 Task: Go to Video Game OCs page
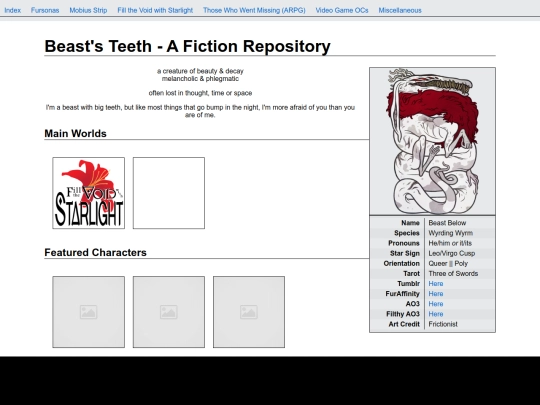[342, 10]
